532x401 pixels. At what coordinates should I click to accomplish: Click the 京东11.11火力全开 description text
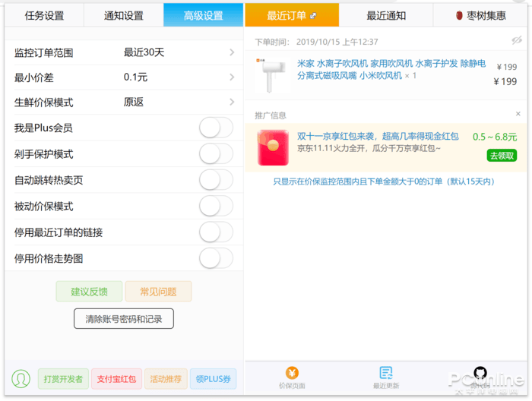tap(369, 148)
